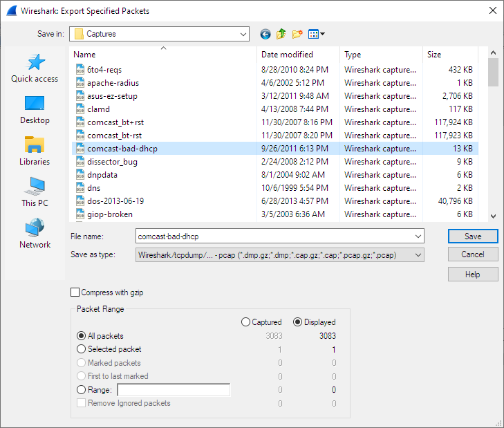Click the Save button
This screenshot has height=428, width=504.
473,236
